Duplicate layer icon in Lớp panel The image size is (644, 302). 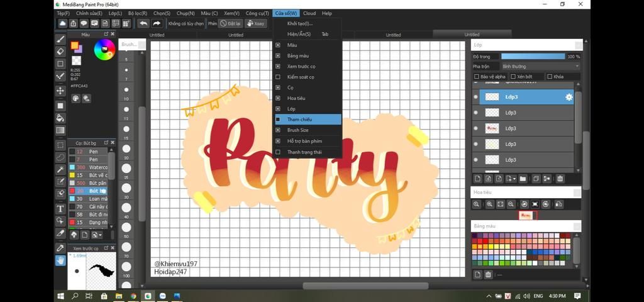536,179
